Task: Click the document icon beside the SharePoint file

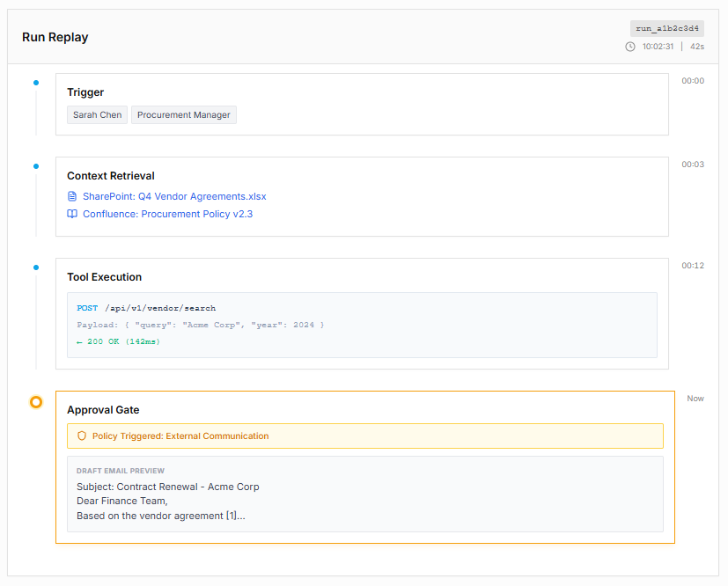Action: pos(72,196)
